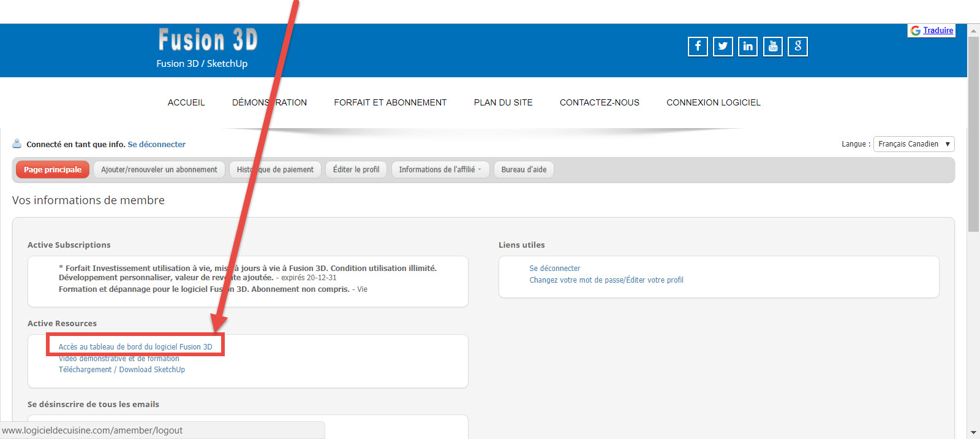This screenshot has height=439, width=980.
Task: Open the Bureau d'aide tab
Action: coord(524,170)
